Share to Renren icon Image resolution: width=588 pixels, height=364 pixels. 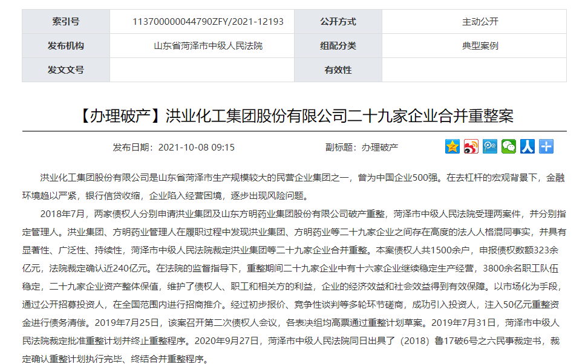[x=528, y=146]
